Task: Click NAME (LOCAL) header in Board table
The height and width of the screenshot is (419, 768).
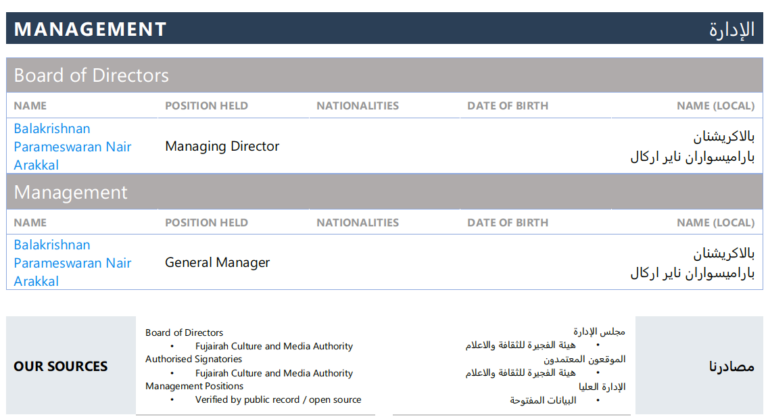Action: point(715,106)
